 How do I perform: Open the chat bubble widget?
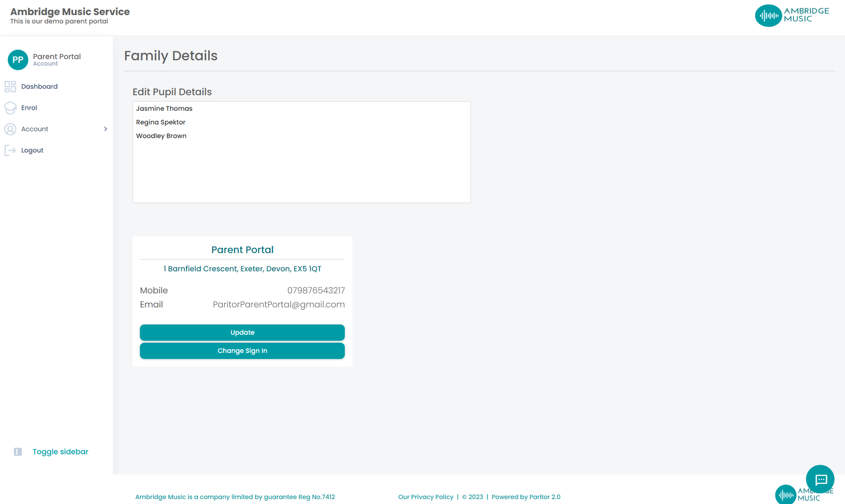[x=820, y=479]
